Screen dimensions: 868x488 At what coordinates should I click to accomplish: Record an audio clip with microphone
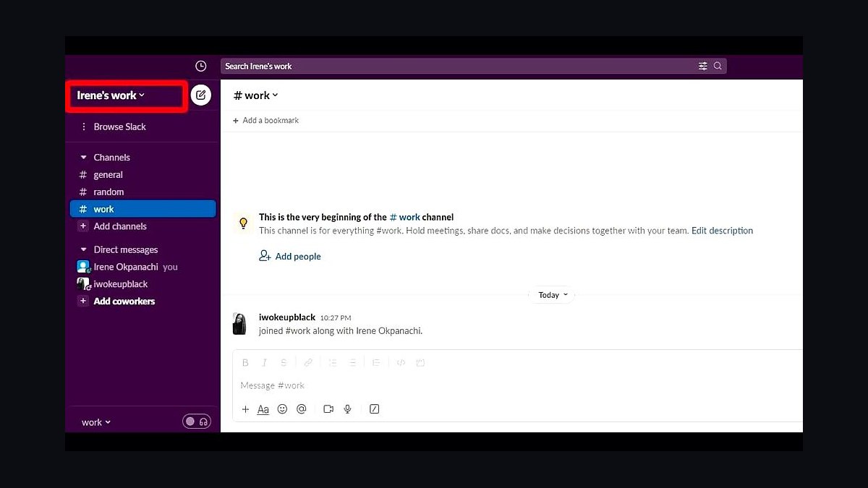point(348,409)
